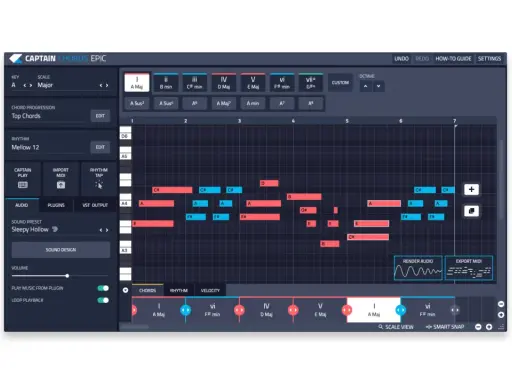Click the bottom horizontal scrollbar

click(134, 327)
